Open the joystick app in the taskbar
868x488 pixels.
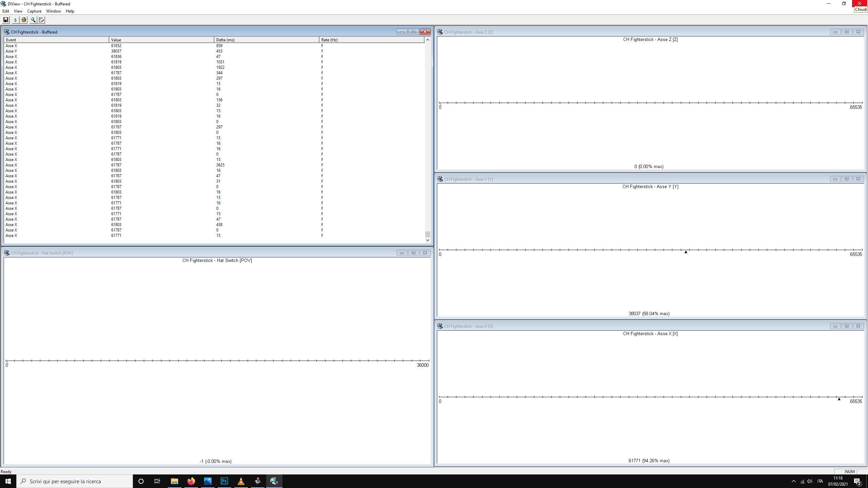pos(258,481)
